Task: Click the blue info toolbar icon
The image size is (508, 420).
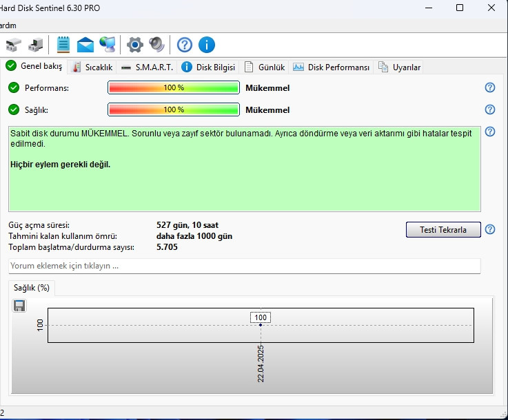Action: click(x=207, y=45)
